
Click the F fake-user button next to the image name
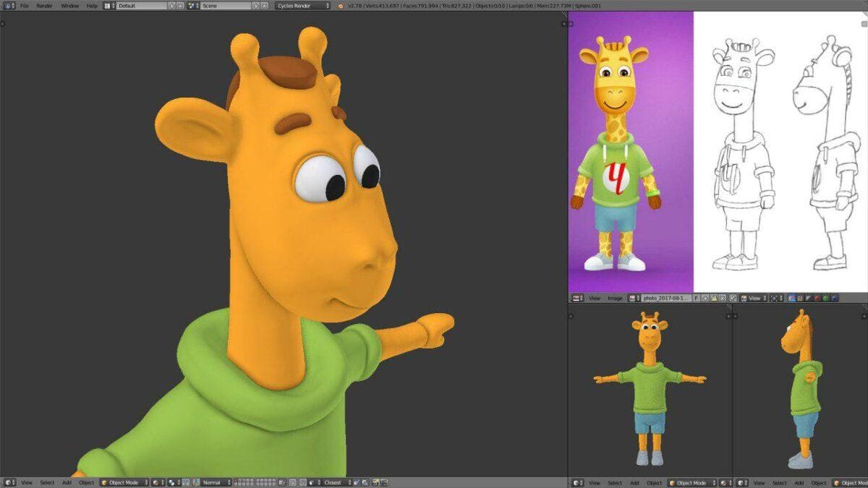coord(696,298)
